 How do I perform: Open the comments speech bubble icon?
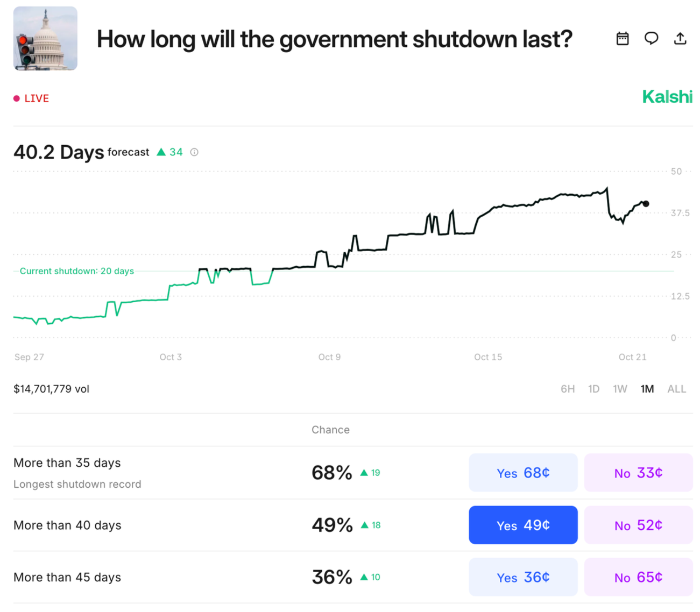click(652, 39)
